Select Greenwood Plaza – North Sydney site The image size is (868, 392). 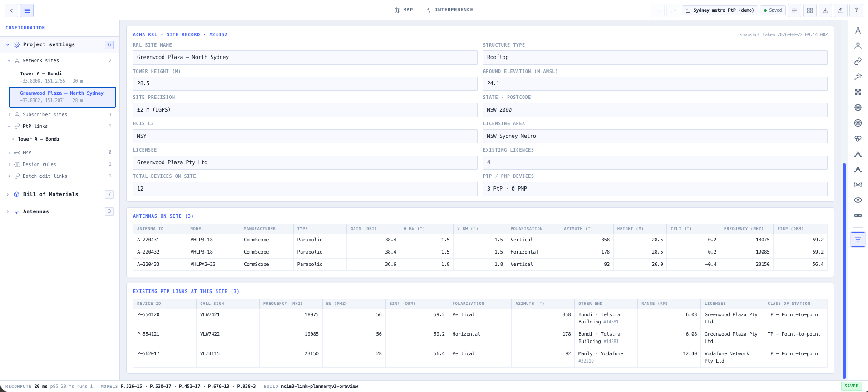(62, 97)
